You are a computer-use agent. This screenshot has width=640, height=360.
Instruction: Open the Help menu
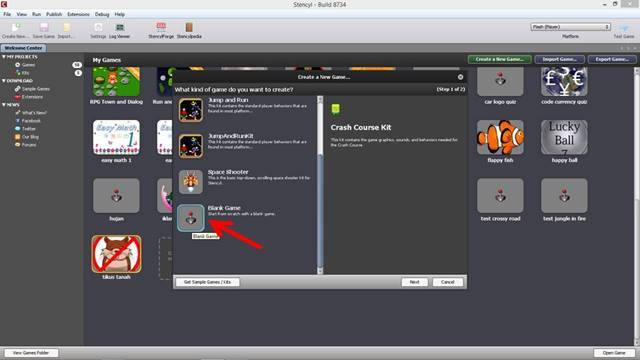pos(120,14)
